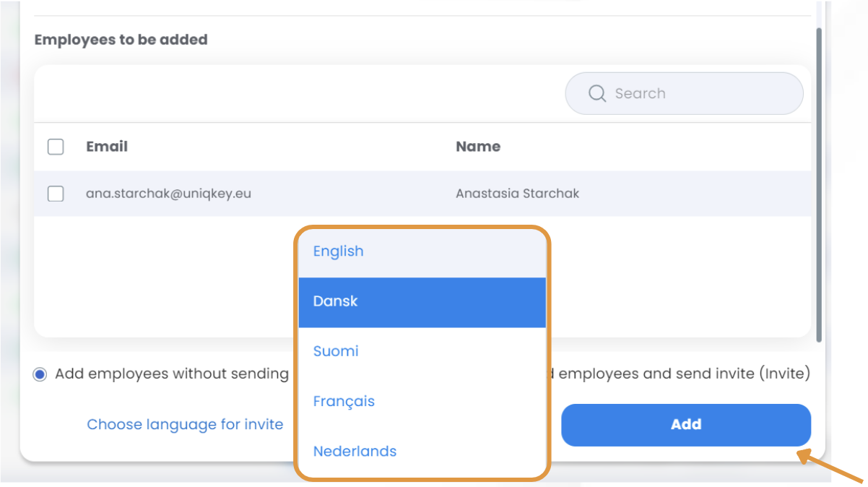Click the email ana.starchak@uniqkey.eu

tap(169, 194)
